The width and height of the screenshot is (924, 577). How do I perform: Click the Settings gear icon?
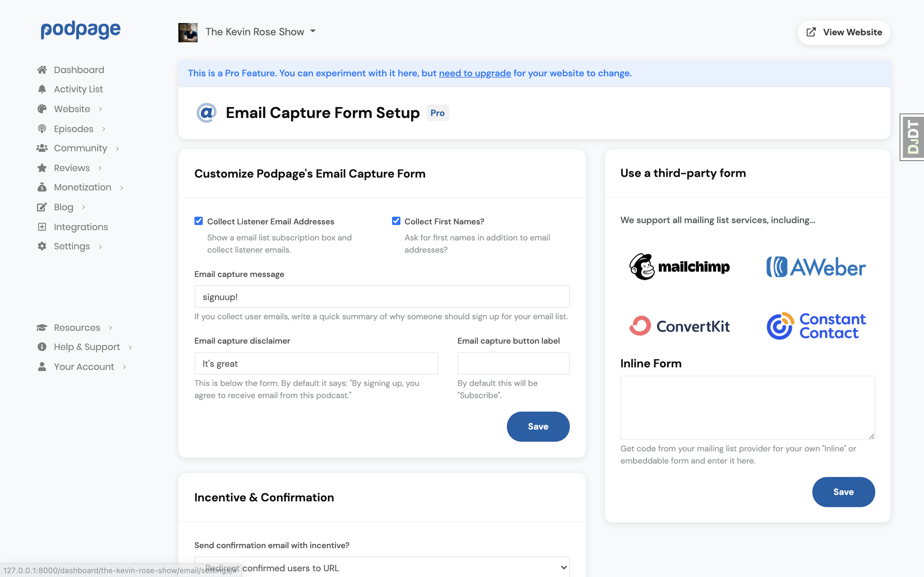(x=42, y=246)
